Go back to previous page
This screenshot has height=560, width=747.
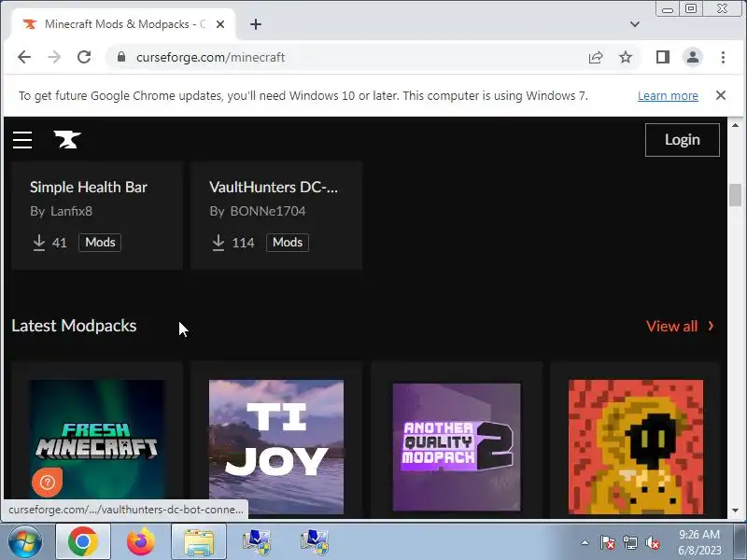pos(24,57)
